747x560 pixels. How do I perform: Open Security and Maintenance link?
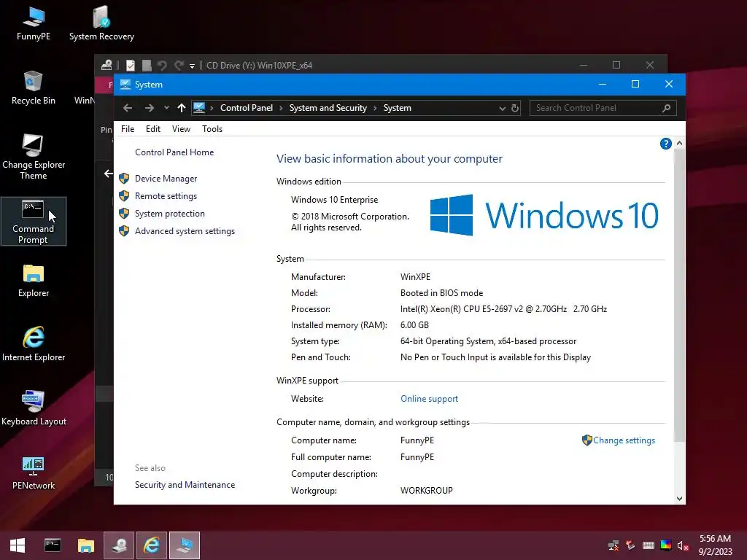185,485
